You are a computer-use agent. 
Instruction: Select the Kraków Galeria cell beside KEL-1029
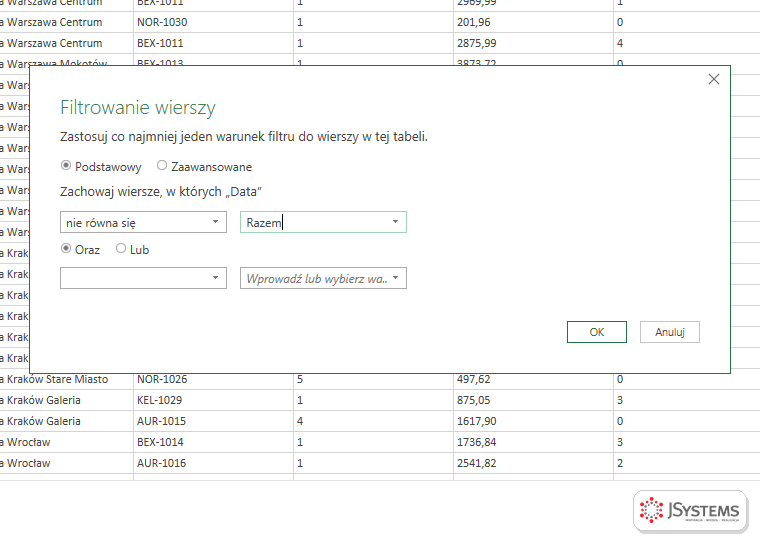[x=66, y=400]
